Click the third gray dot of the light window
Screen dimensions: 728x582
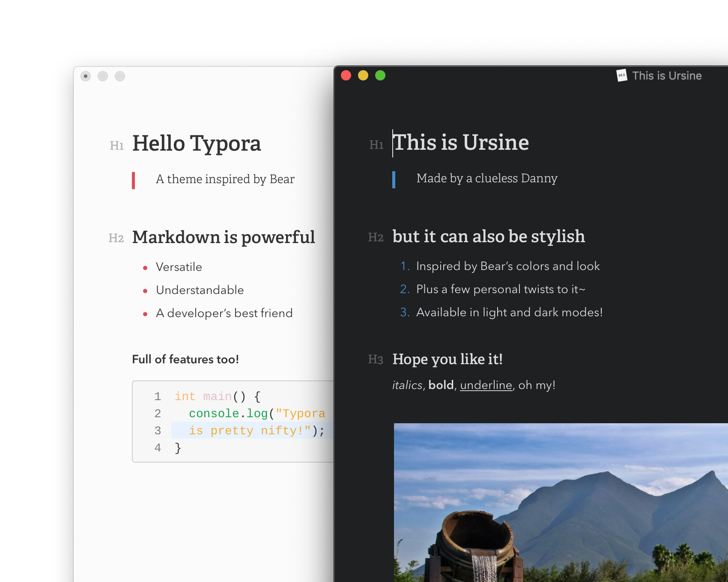click(x=120, y=76)
